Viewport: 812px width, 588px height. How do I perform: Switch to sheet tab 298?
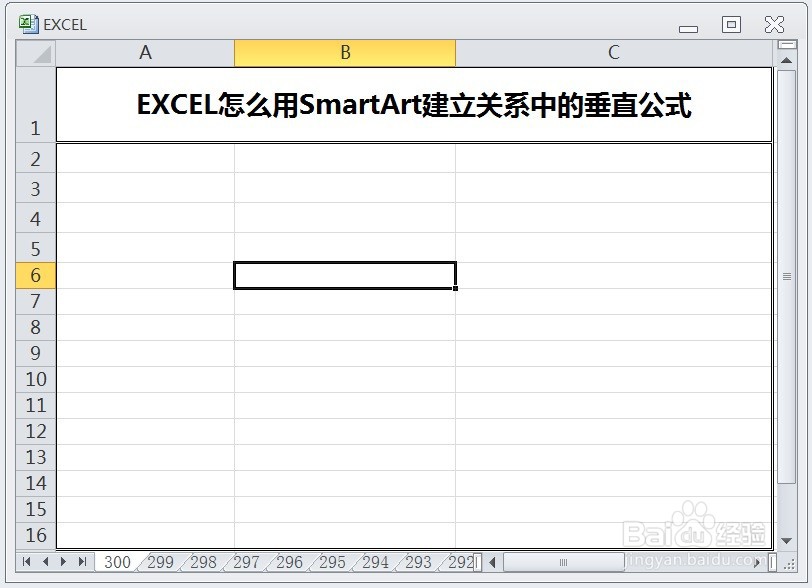tap(203, 562)
